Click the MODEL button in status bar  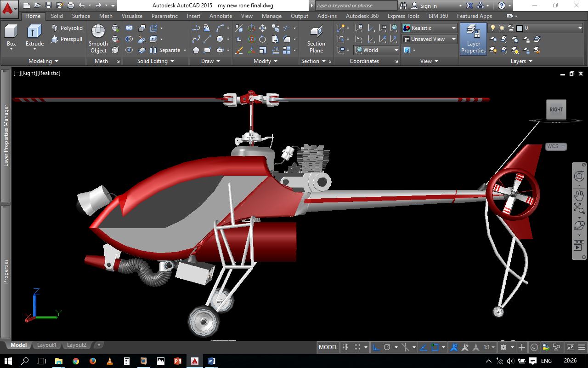(328, 347)
